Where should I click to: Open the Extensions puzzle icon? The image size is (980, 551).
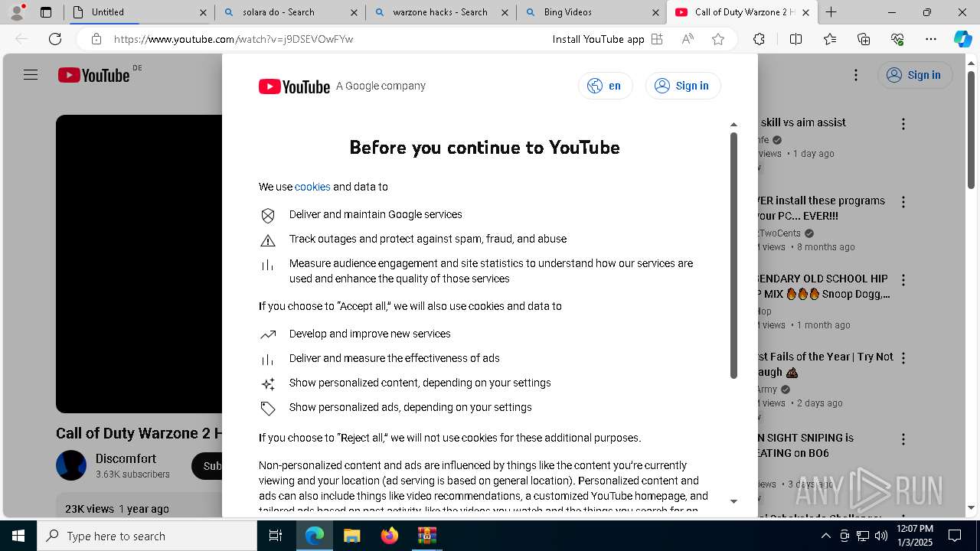pos(759,39)
